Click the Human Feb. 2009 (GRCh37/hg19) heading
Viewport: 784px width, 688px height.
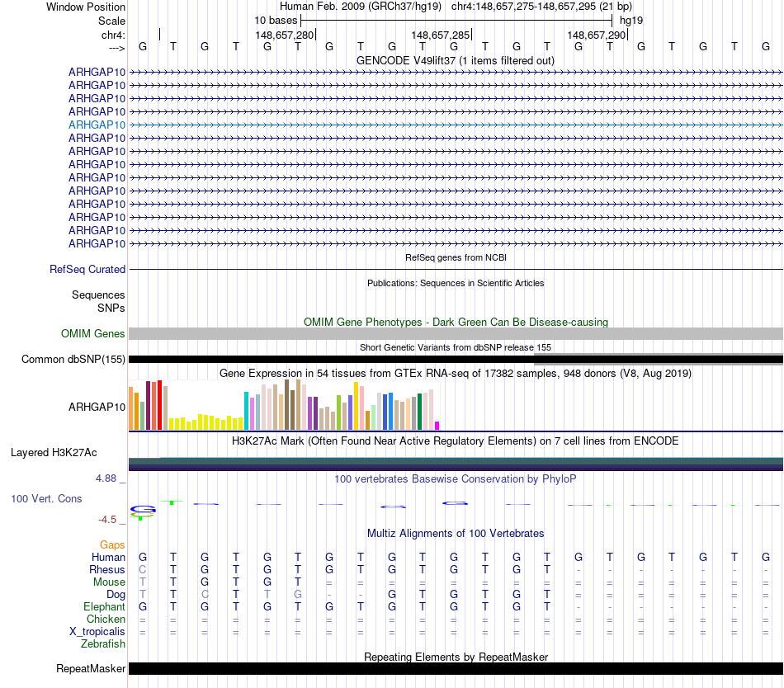pos(361,7)
